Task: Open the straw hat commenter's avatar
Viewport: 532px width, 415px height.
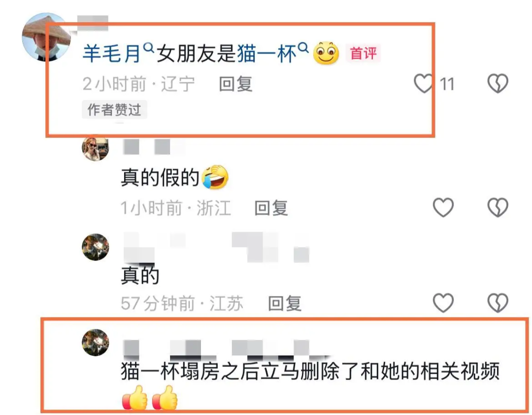Action: point(46,37)
